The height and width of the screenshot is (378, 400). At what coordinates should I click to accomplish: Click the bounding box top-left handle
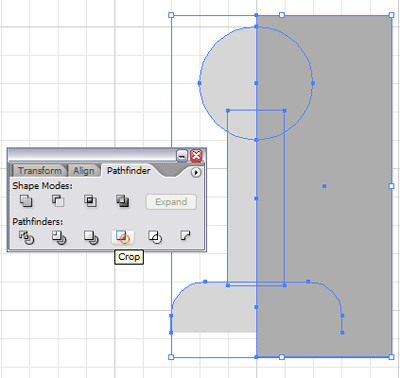171,15
